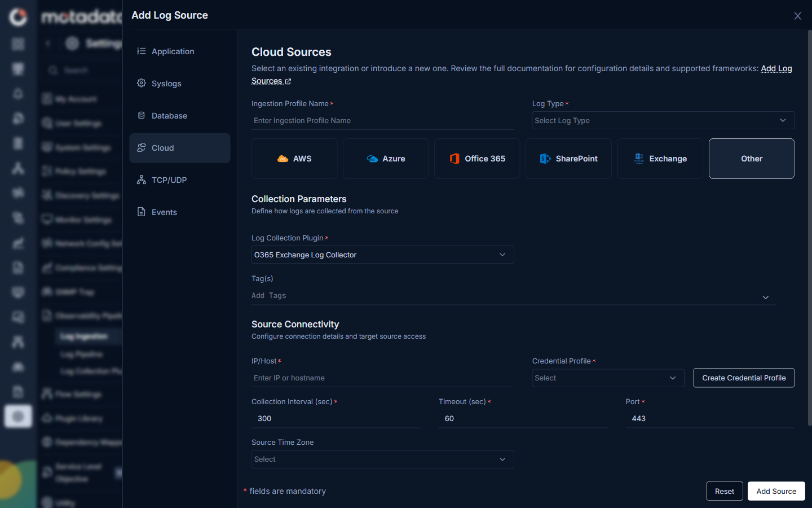Click the SharePoint logo icon

545,159
